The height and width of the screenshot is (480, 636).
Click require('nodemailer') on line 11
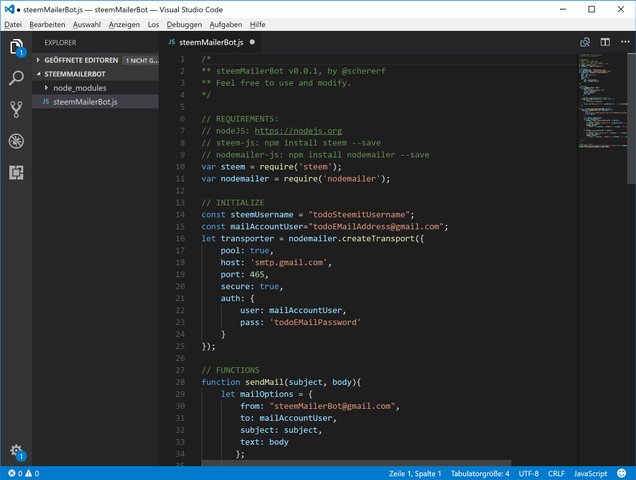pos(334,179)
